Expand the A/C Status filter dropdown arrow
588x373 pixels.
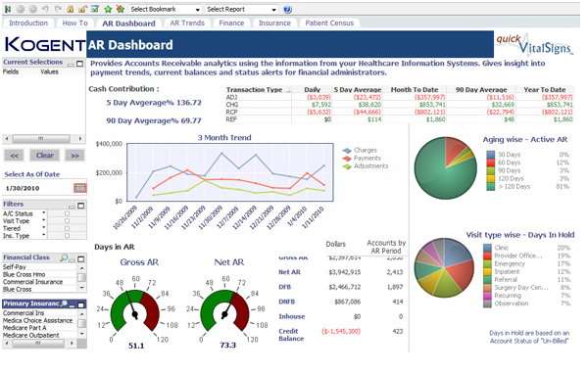44,212
